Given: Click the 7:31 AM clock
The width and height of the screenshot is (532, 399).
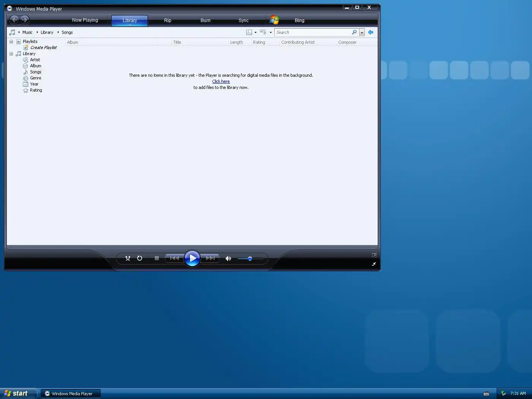Looking at the screenshot, I should [x=518, y=393].
